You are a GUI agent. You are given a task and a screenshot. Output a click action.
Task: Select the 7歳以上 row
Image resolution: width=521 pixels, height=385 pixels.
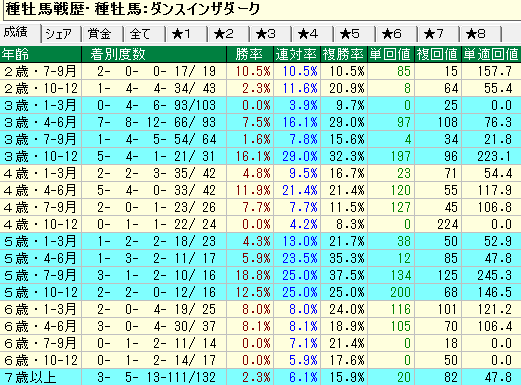[260, 377]
